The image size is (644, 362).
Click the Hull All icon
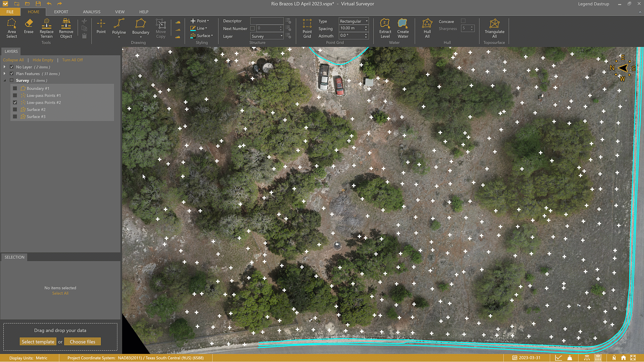point(427,28)
